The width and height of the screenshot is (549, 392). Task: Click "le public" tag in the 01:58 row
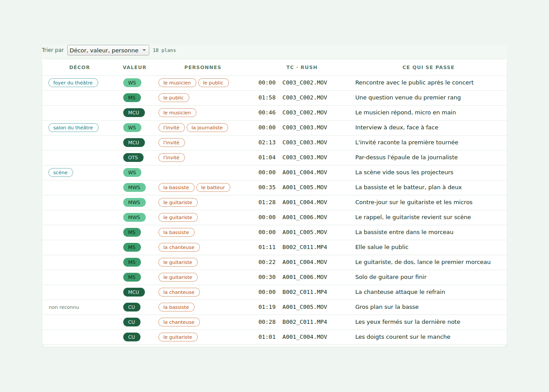(x=174, y=98)
